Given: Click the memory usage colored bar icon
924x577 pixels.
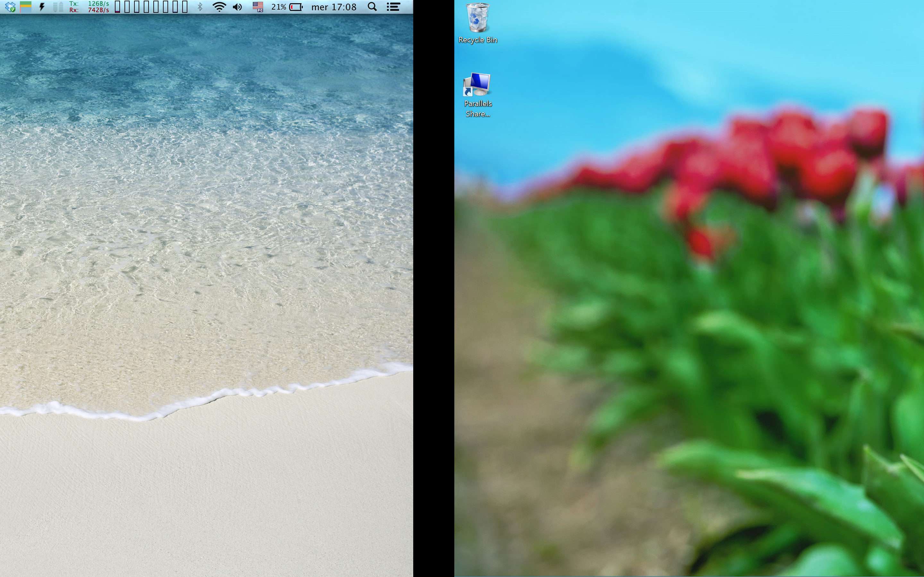Looking at the screenshot, I should pyautogui.click(x=26, y=7).
